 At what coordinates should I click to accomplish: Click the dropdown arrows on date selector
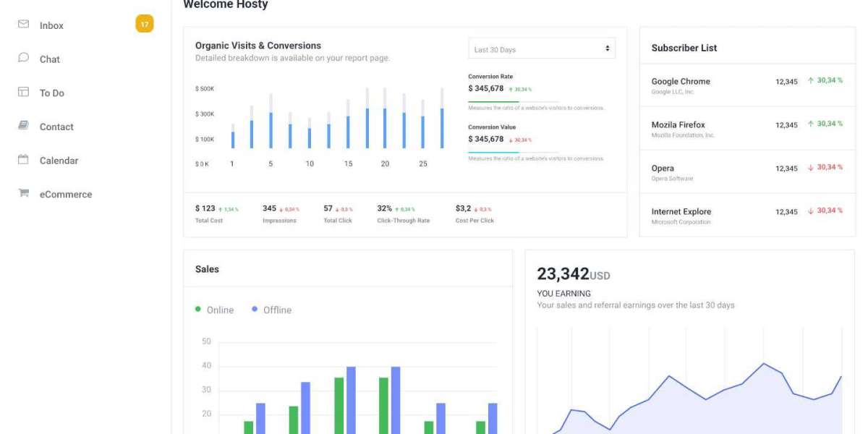pyautogui.click(x=607, y=49)
